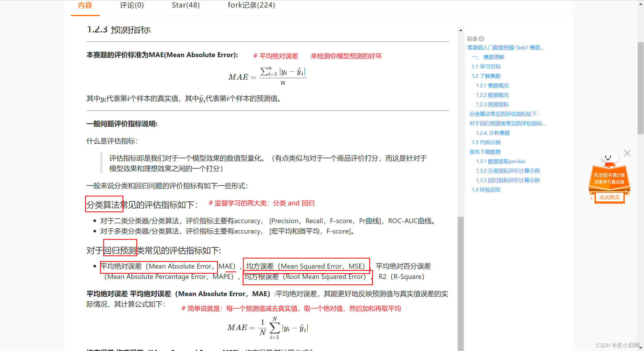Click 一、赛题理解 in the outline

tap(488, 57)
